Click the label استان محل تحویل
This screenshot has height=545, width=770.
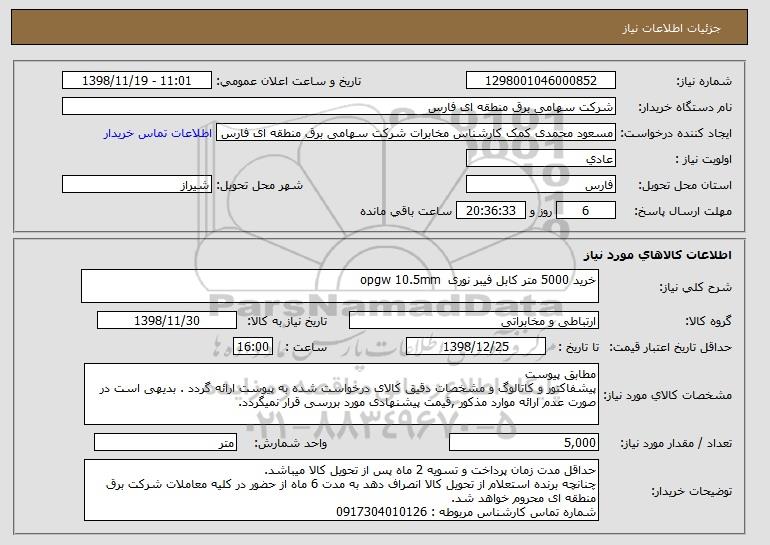pos(685,185)
